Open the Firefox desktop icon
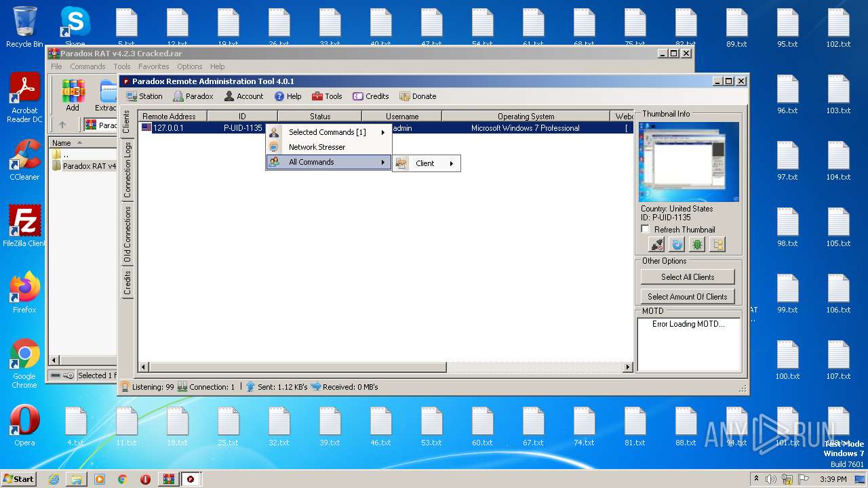 (x=24, y=293)
